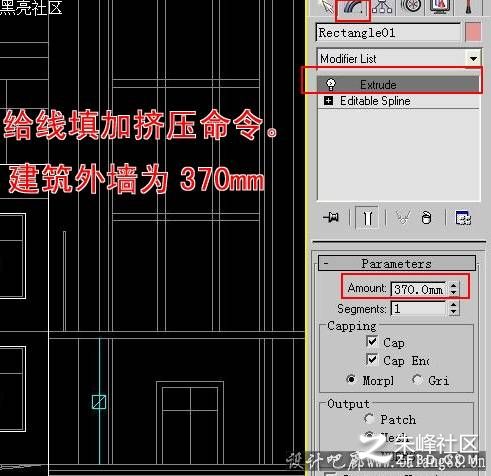Click Make Unique icon
Image resolution: width=491 pixels, height=476 pixels.
(x=403, y=218)
